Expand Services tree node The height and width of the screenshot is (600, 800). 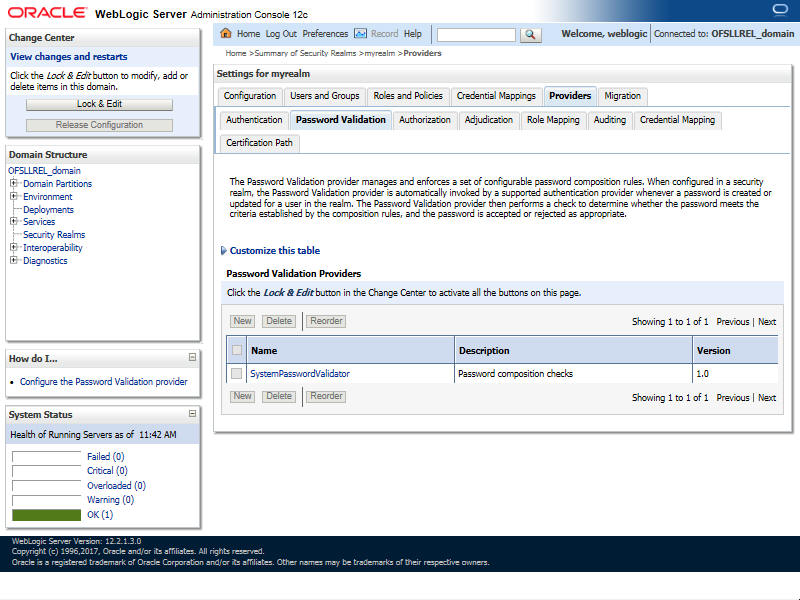click(x=14, y=221)
